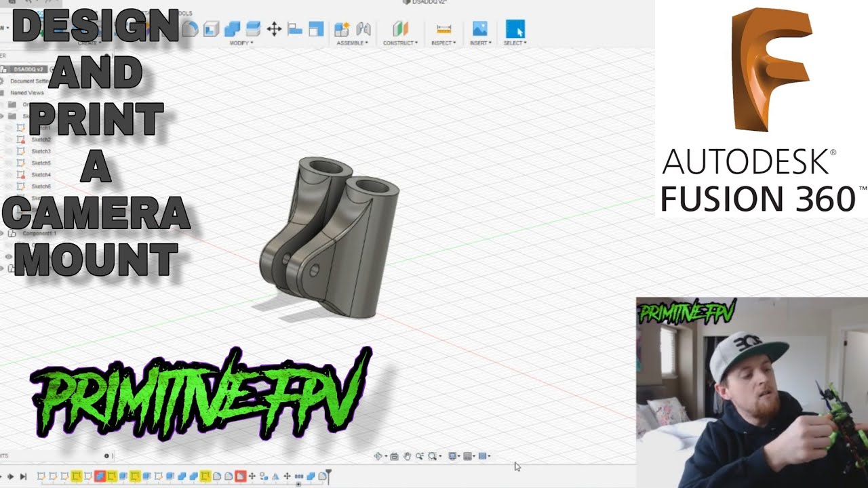The width and height of the screenshot is (868, 488).
Task: Select the Joint tool icon
Action: pyautogui.click(x=363, y=28)
